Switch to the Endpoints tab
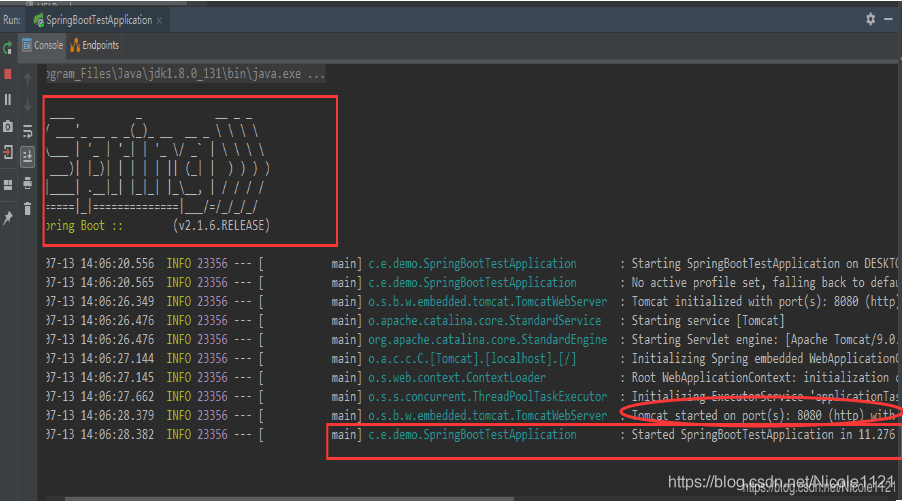903x501 pixels. pyautogui.click(x=94, y=45)
